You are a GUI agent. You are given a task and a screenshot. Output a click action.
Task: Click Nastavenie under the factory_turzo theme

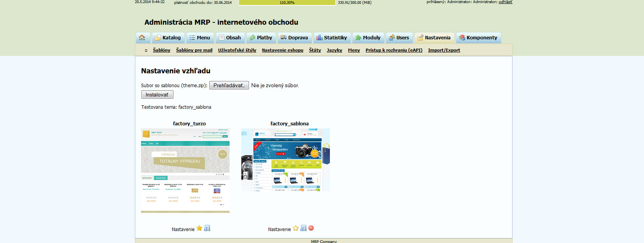pyautogui.click(x=183, y=229)
